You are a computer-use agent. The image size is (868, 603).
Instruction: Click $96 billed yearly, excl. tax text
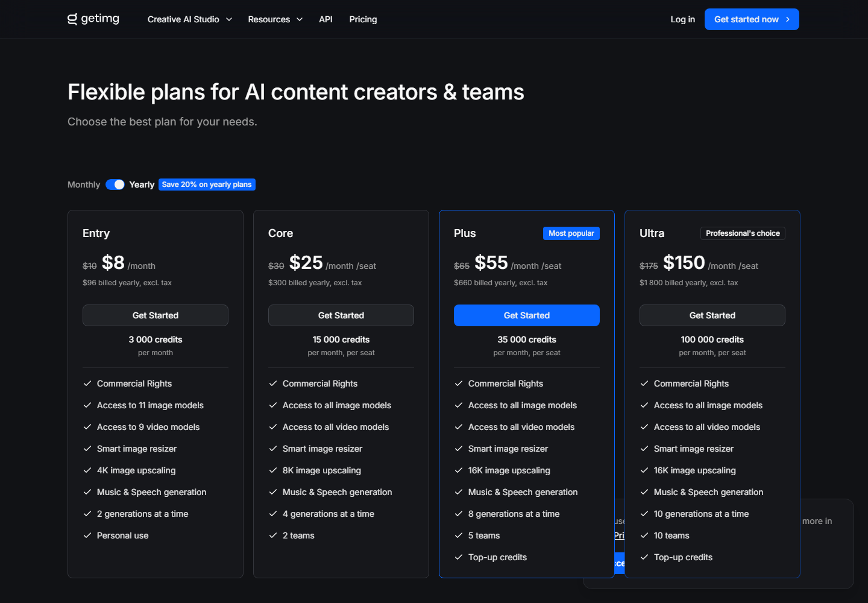pyautogui.click(x=127, y=283)
